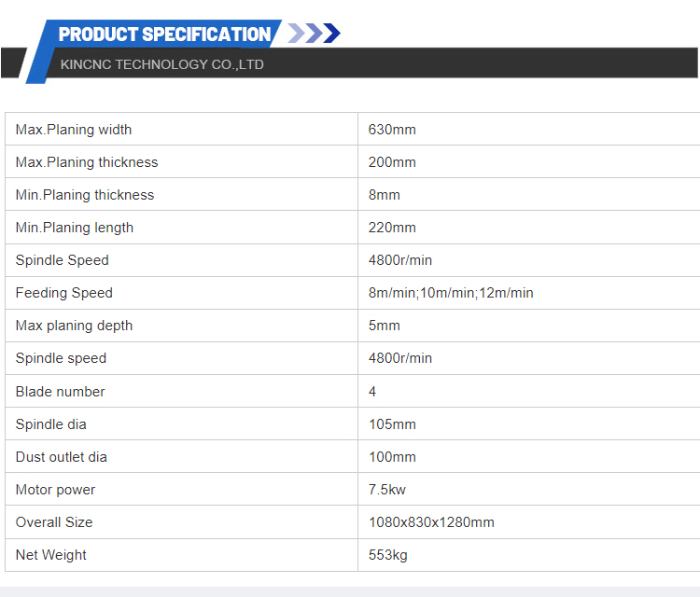Select Min.Planing length label
Image resolution: width=700 pixels, height=597 pixels.
click(x=75, y=228)
